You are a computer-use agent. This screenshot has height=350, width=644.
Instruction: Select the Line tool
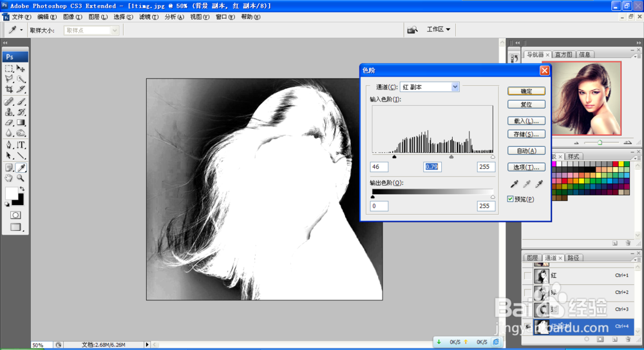click(21, 155)
